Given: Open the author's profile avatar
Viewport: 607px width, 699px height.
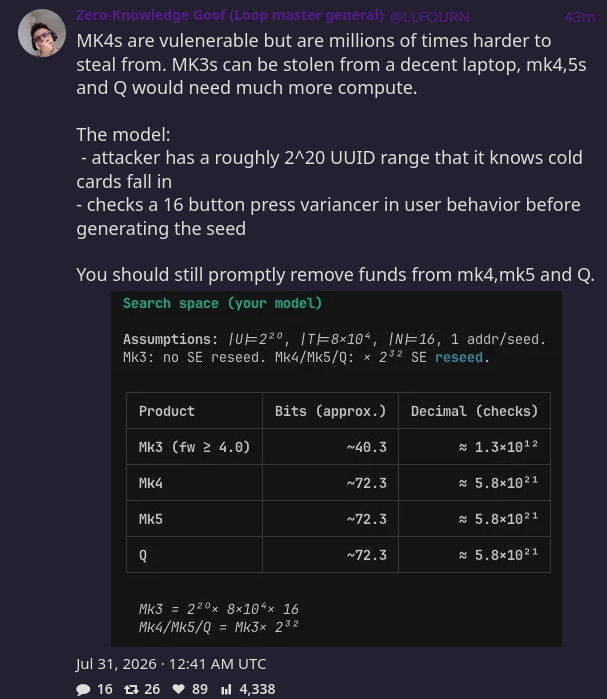Looking at the screenshot, I should click(42, 33).
